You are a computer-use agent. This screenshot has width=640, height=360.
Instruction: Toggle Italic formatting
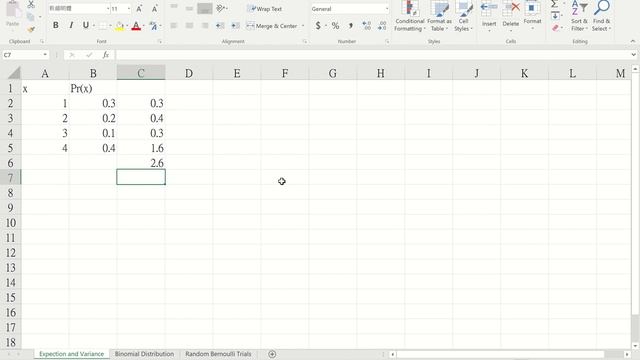coord(71,25)
